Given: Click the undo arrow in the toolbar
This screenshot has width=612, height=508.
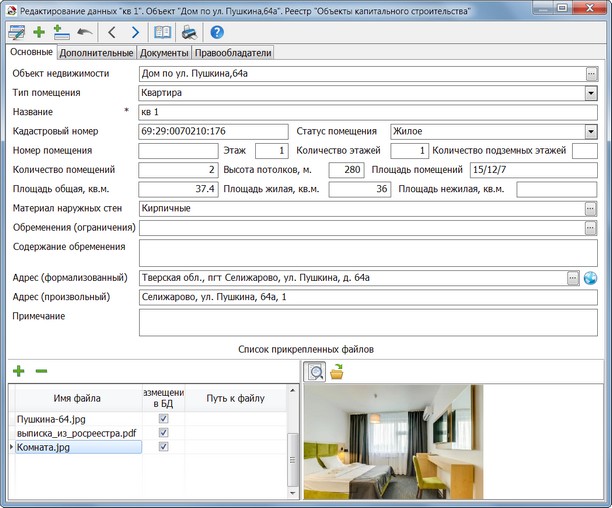Looking at the screenshot, I should coord(85,32).
